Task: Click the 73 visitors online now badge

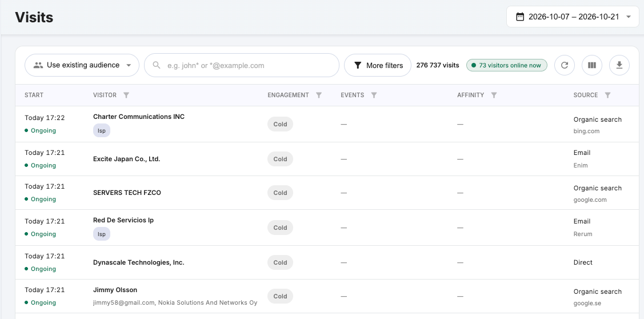Action: [507, 65]
